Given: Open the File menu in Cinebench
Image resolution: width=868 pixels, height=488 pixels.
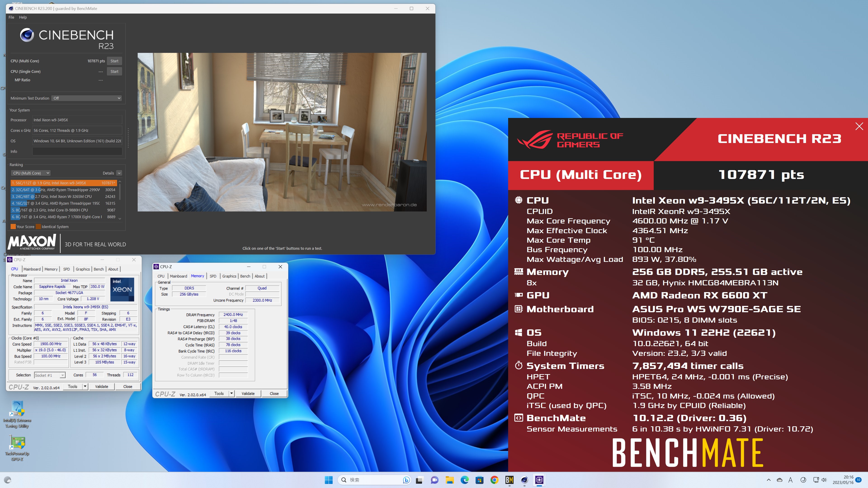Looking at the screenshot, I should point(11,17).
